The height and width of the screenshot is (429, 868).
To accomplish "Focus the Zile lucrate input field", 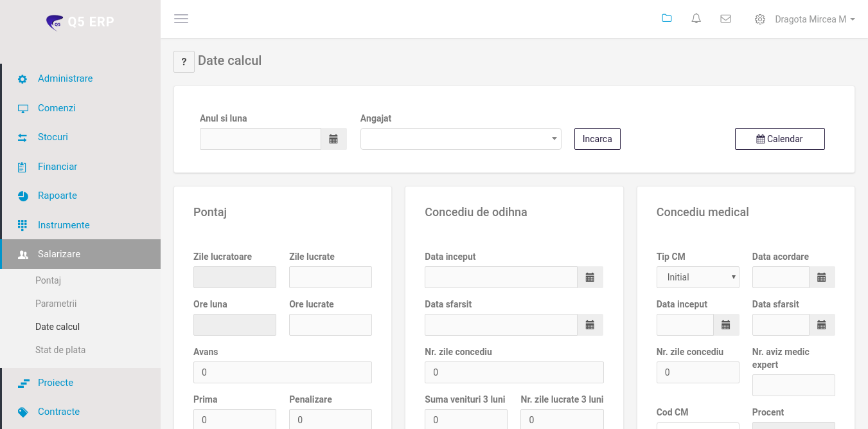I will (330, 277).
